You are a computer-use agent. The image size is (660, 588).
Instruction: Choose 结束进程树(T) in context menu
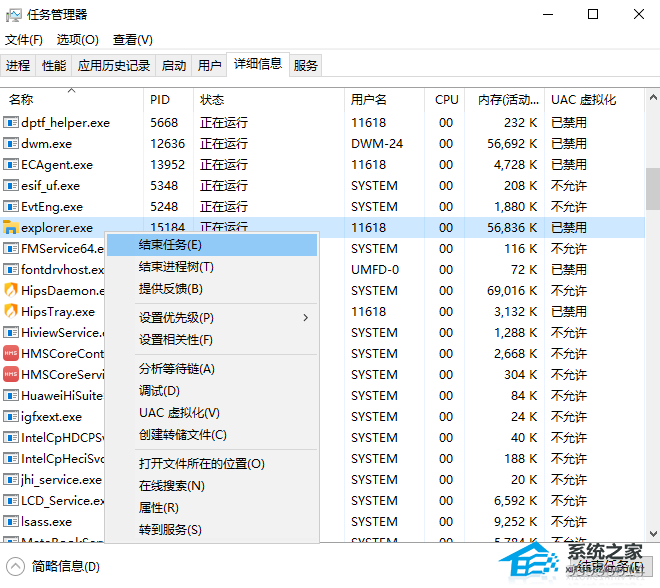pos(212,267)
